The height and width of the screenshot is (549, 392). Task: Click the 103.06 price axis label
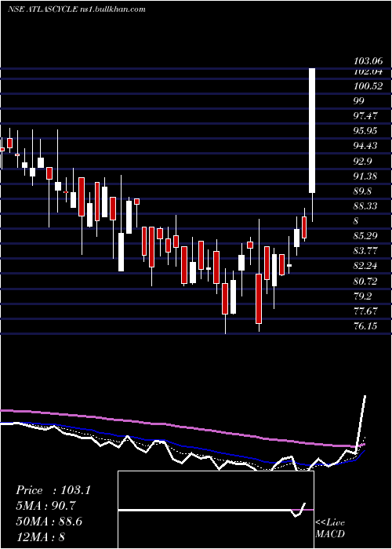click(368, 61)
